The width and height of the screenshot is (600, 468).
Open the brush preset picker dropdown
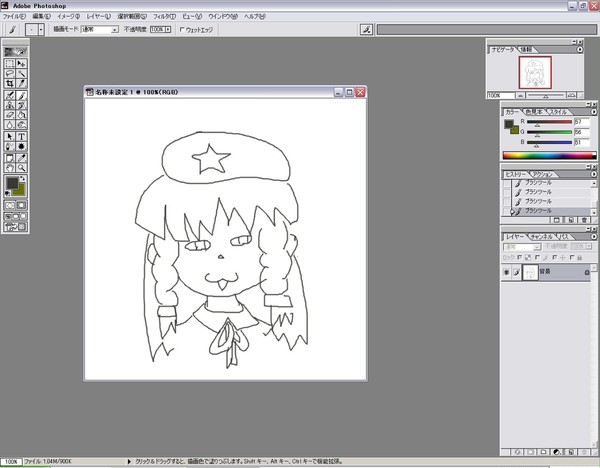pos(41,29)
